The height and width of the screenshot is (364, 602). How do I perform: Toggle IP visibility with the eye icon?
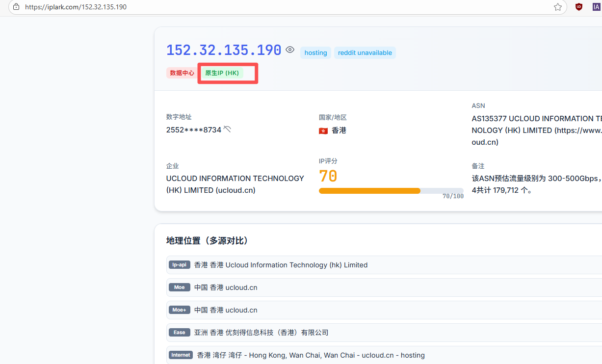(290, 50)
